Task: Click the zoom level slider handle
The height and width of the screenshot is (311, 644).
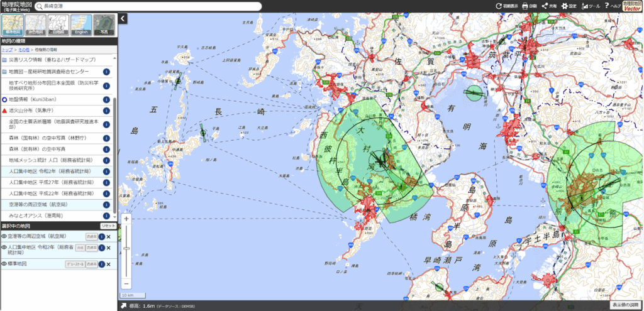Action: click(126, 249)
